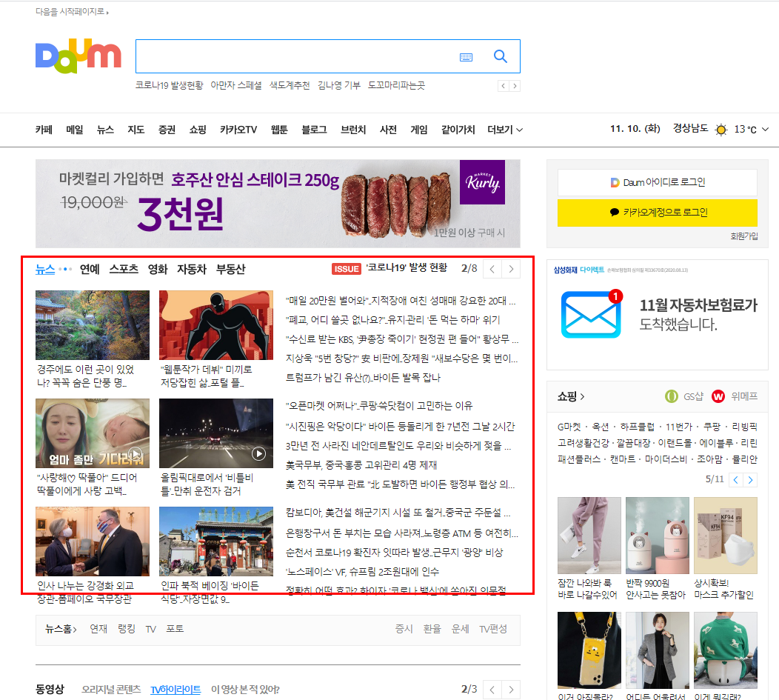Open headline 美국무부, 중국·홍콩 고위관리 4명 제재

[361, 465]
